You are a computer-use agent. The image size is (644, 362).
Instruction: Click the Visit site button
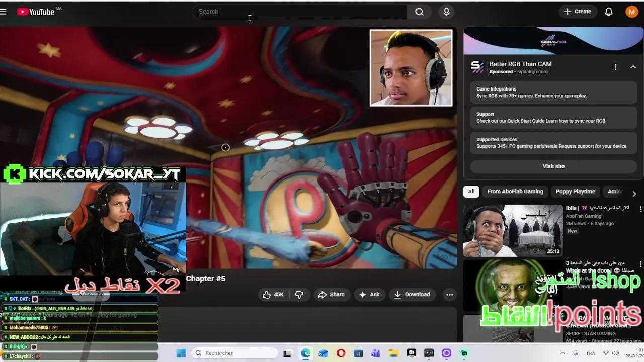point(553,166)
